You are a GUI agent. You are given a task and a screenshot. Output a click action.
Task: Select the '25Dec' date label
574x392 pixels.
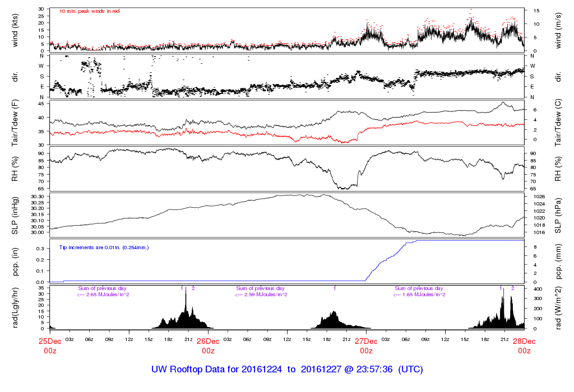(50, 341)
